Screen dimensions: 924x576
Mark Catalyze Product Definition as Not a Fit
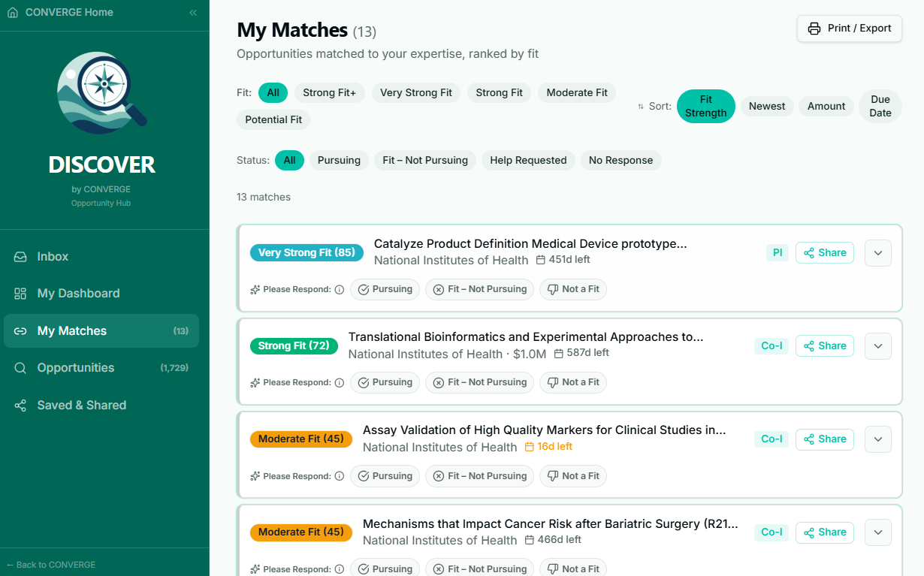point(573,290)
